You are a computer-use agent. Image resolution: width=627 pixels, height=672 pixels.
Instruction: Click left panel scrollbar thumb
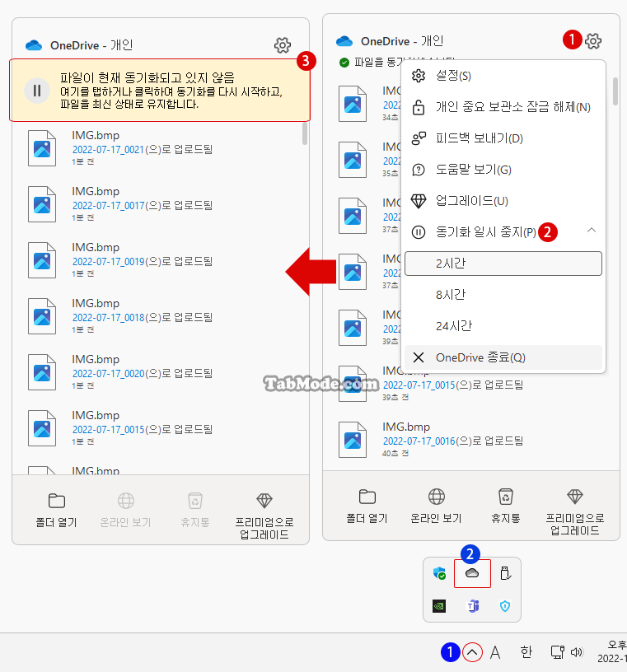coord(305,133)
